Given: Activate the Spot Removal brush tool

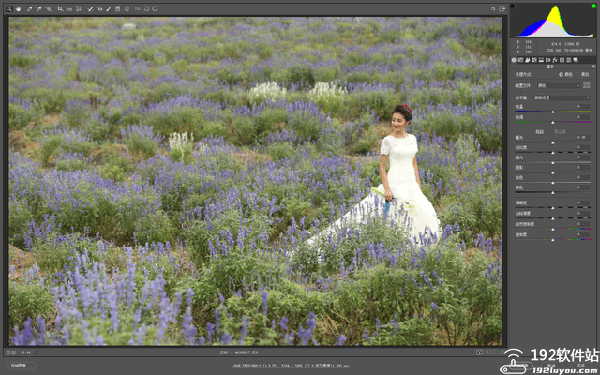Looking at the screenshot, I should point(90,8).
